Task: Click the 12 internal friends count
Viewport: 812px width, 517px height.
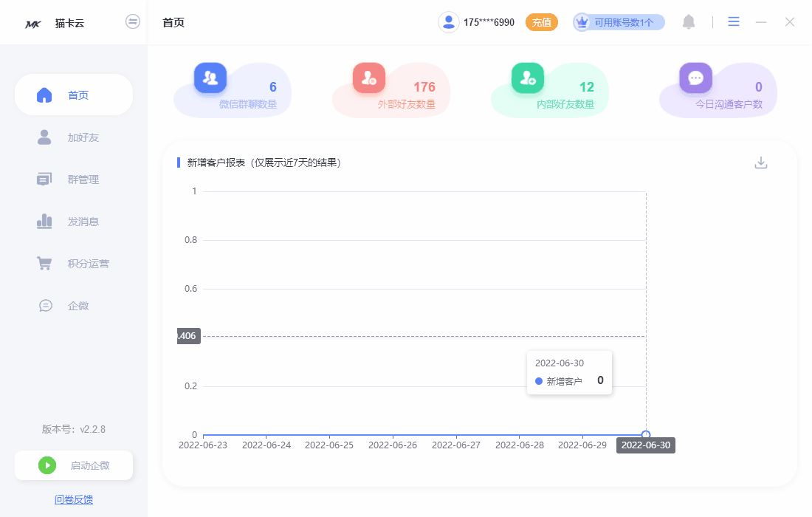Action: coord(586,87)
